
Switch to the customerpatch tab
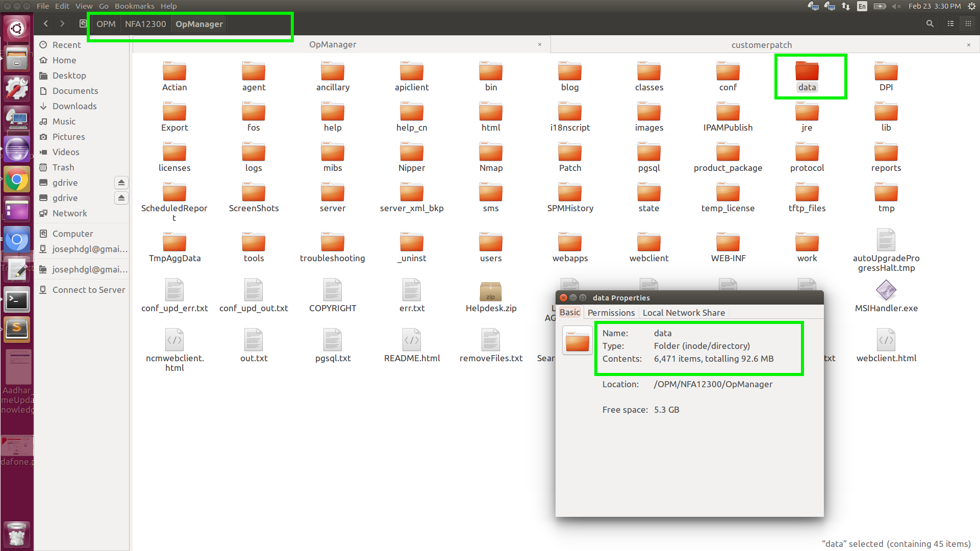(x=762, y=45)
